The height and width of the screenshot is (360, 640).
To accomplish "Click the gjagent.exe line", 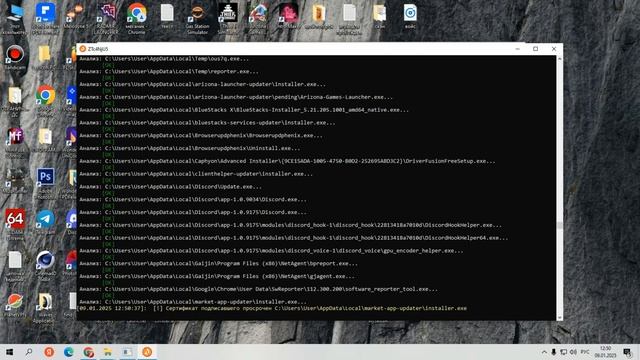I will point(217,276).
